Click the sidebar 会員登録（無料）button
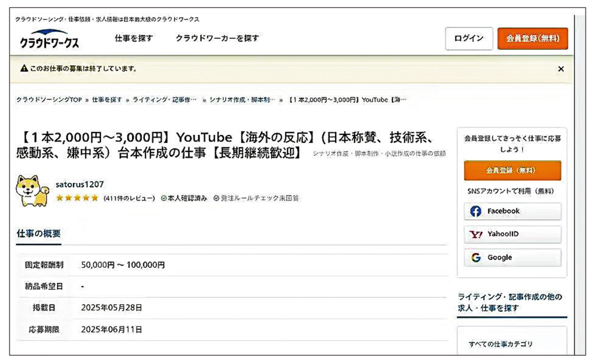Viewport: 593px width, 364px height. pos(513,170)
